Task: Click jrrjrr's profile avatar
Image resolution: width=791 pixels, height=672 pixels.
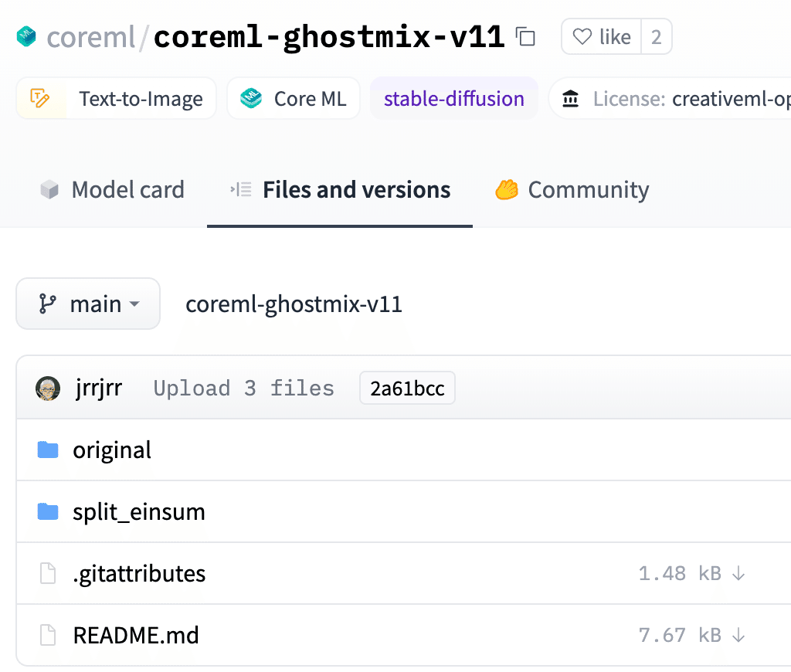Action: click(48, 389)
